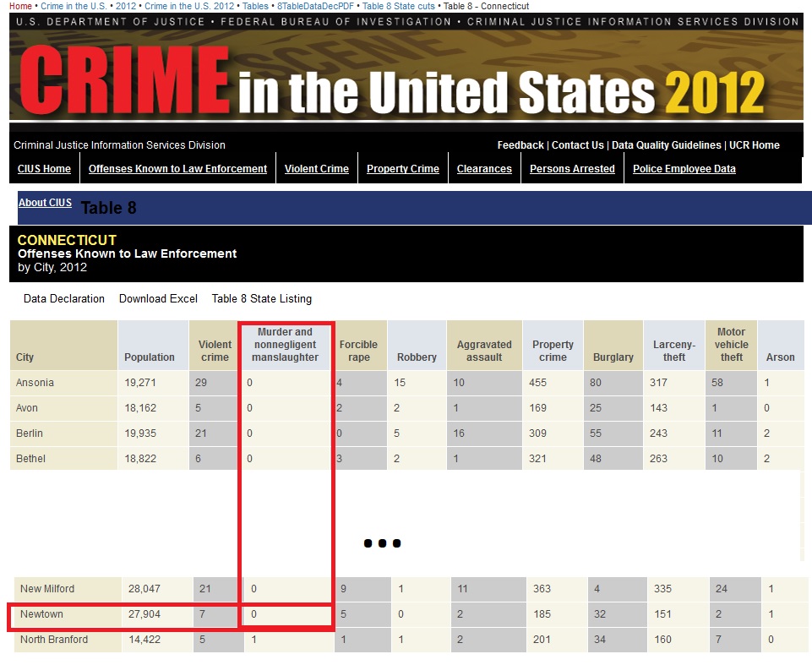This screenshot has height=665, width=812.
Task: Open Offenses Known to Law Enforcement menu
Action: tap(177, 169)
